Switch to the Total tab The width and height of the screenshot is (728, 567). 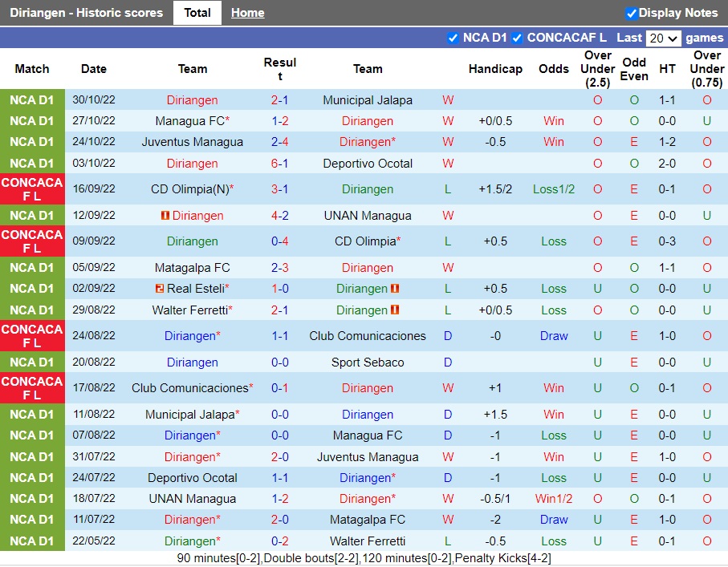pos(197,13)
